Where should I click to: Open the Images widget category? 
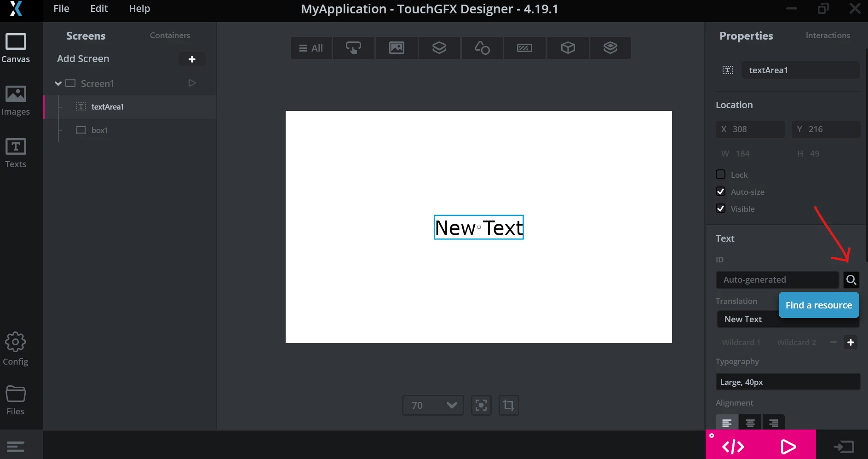pyautogui.click(x=397, y=48)
